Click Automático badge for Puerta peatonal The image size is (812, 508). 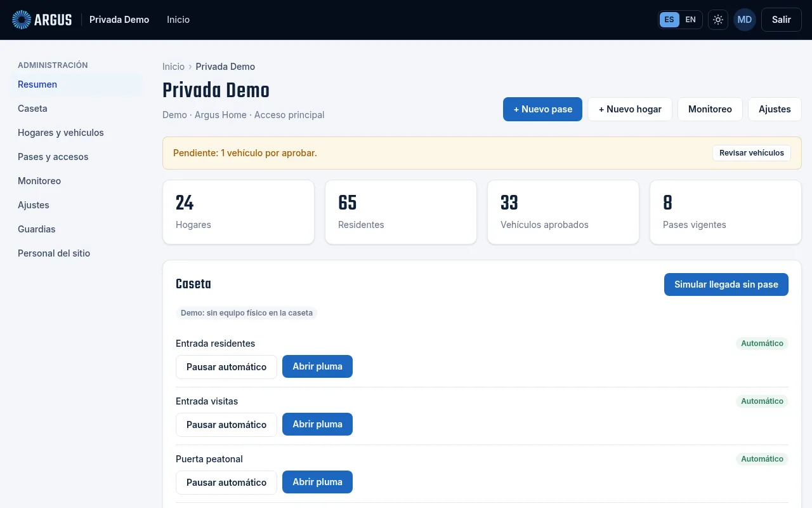[762, 459]
